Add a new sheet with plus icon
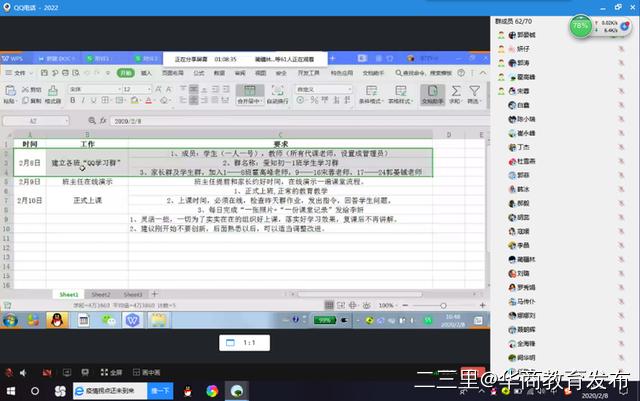This screenshot has height=401, width=640. (155, 294)
